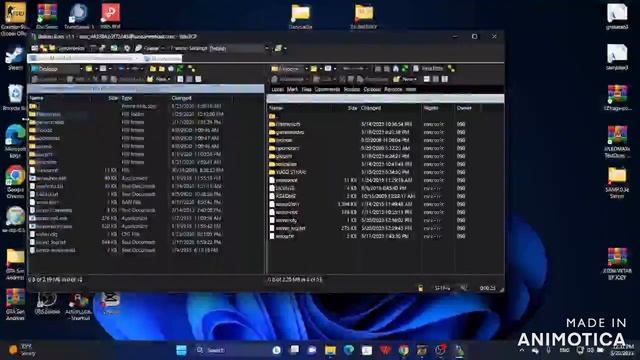Click the Find Files button
This screenshot has height=360, width=640.
pyautogui.click(x=428, y=69)
